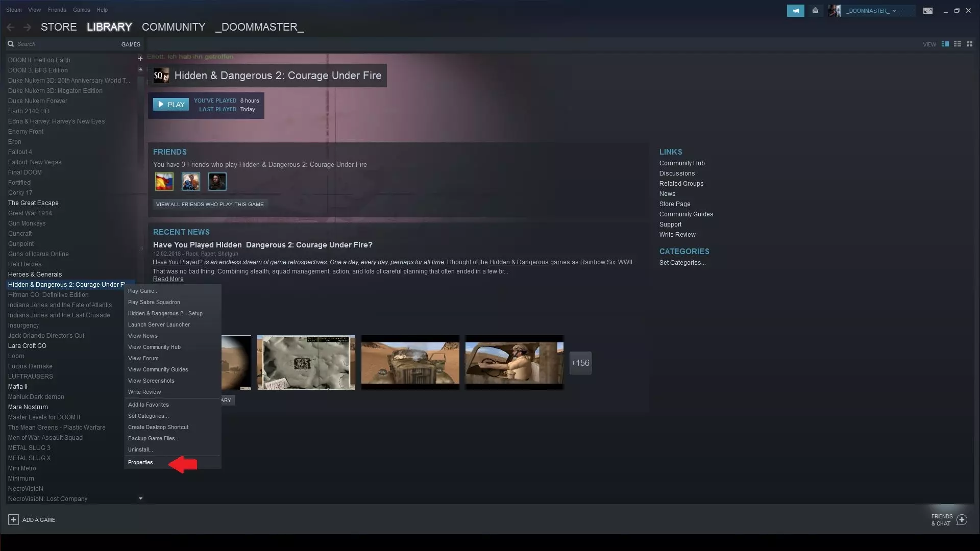The width and height of the screenshot is (980, 551).
Task: Click the add friends plus icon
Action: pyautogui.click(x=962, y=519)
